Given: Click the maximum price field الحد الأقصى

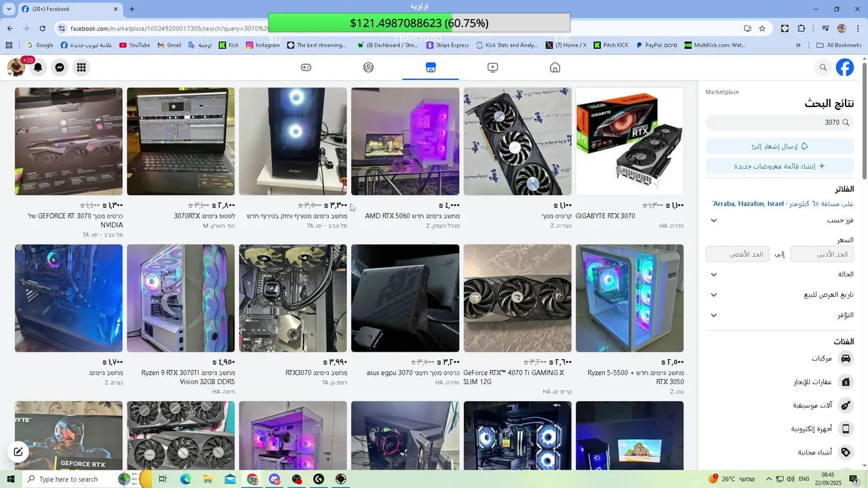Looking at the screenshot, I should (738, 254).
